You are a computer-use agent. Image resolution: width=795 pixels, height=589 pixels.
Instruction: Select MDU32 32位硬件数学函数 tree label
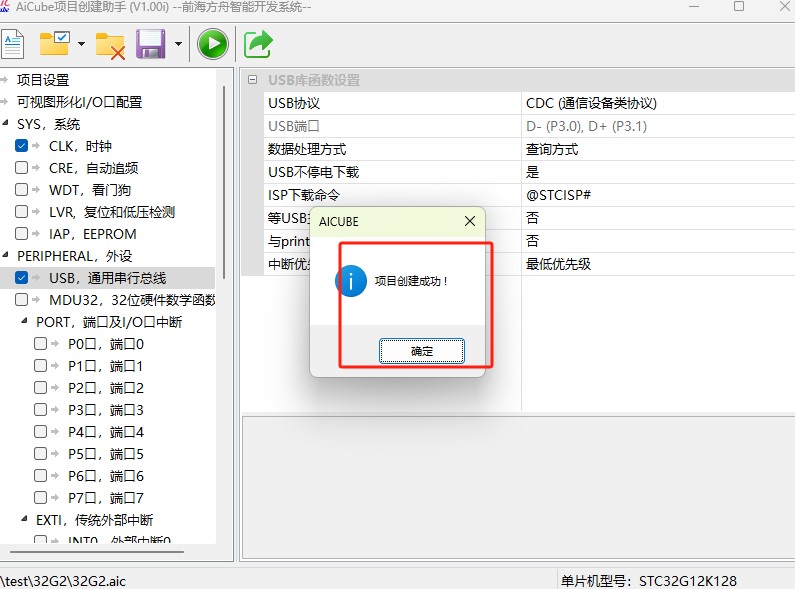(x=132, y=300)
